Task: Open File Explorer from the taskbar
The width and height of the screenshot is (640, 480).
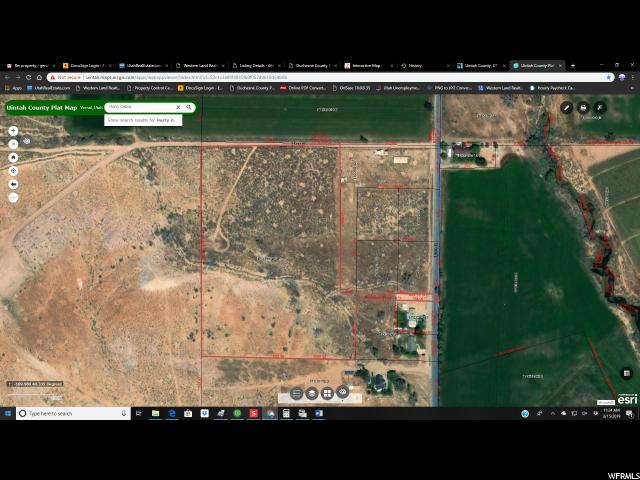Action: point(156,413)
